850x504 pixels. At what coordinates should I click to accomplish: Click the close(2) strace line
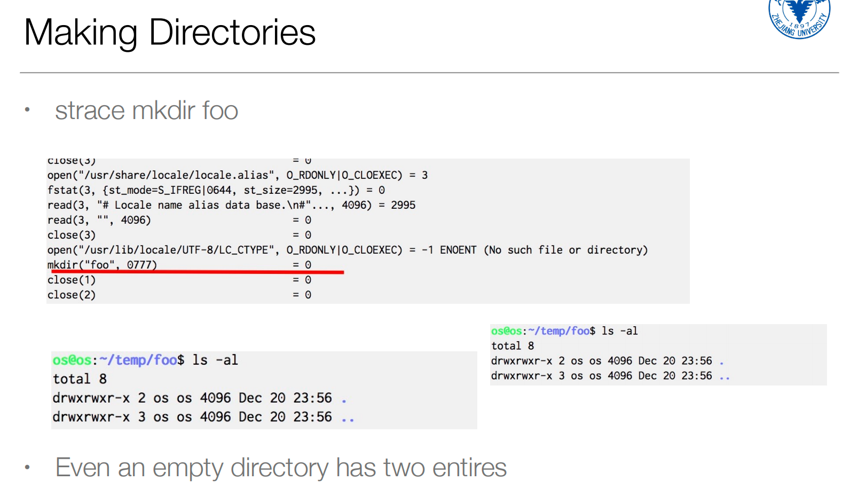pos(179,295)
